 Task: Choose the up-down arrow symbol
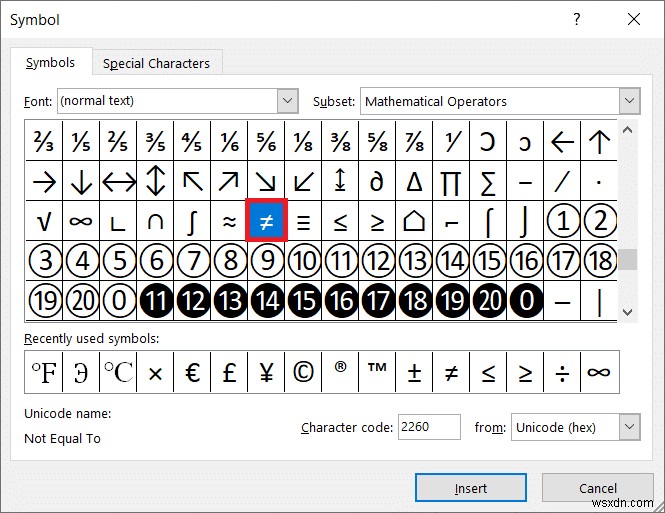(155, 181)
